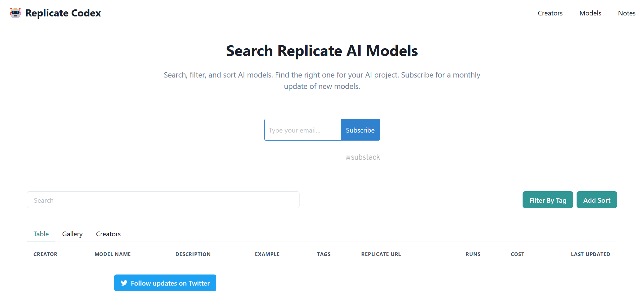Switch to the Gallery tab
Image resolution: width=644 pixels, height=299 pixels.
[72, 234]
